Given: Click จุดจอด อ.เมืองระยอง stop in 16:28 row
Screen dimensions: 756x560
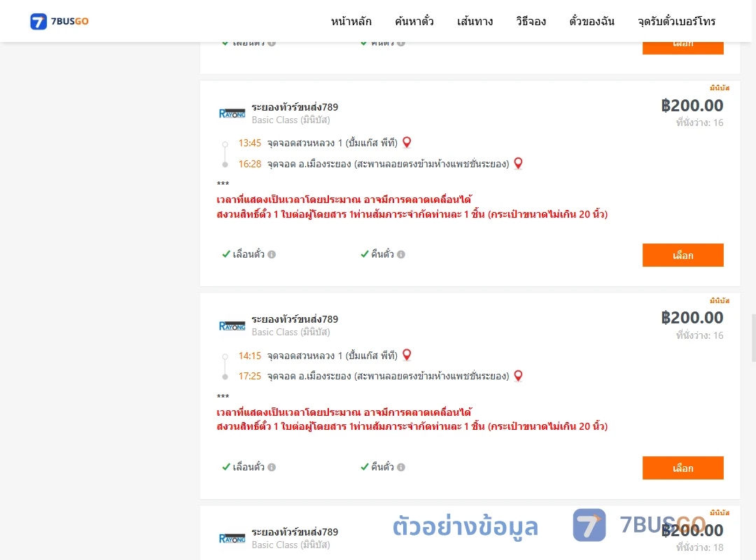Looking at the screenshot, I should 388,164.
